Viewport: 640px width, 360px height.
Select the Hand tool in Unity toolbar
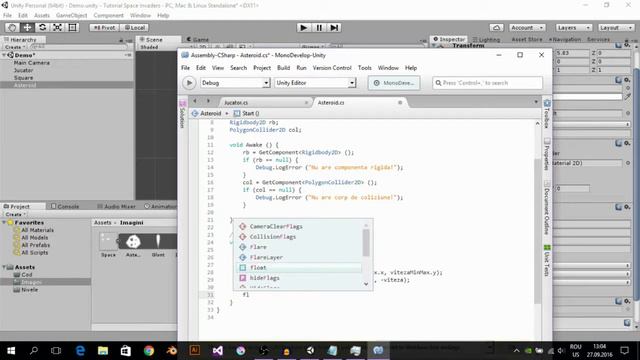tap(12, 27)
